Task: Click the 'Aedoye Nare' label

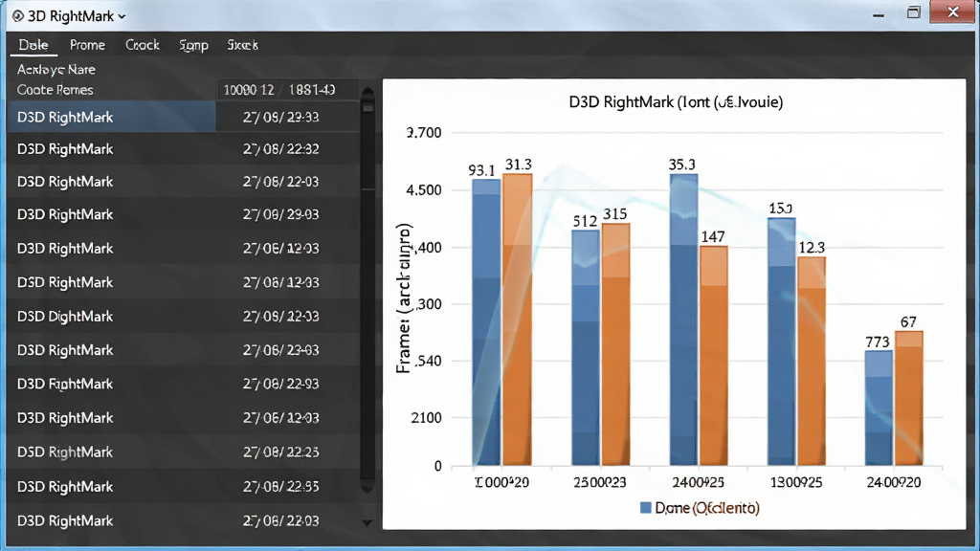Action: pos(56,69)
